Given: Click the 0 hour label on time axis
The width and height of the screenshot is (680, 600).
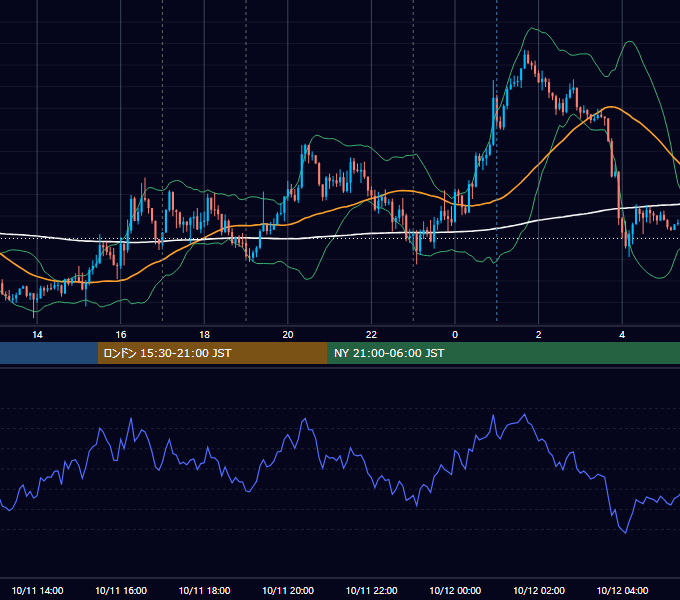Looking at the screenshot, I should click(x=455, y=335).
